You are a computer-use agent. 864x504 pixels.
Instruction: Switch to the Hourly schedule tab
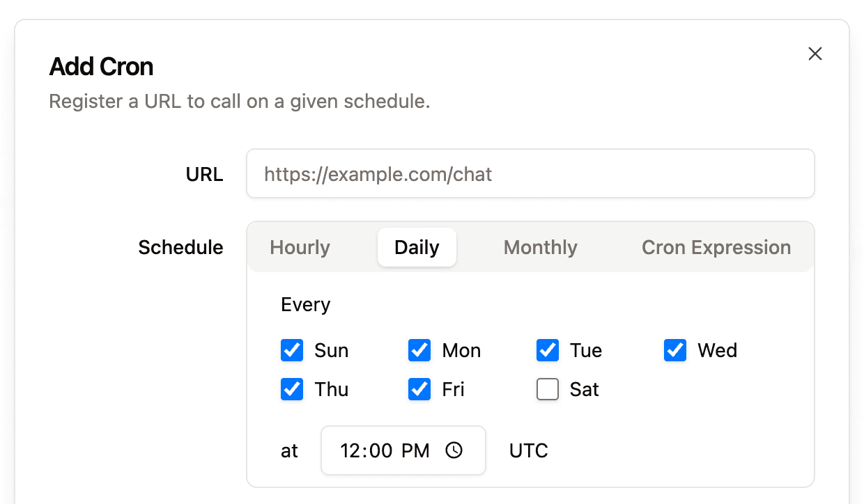[x=300, y=247]
